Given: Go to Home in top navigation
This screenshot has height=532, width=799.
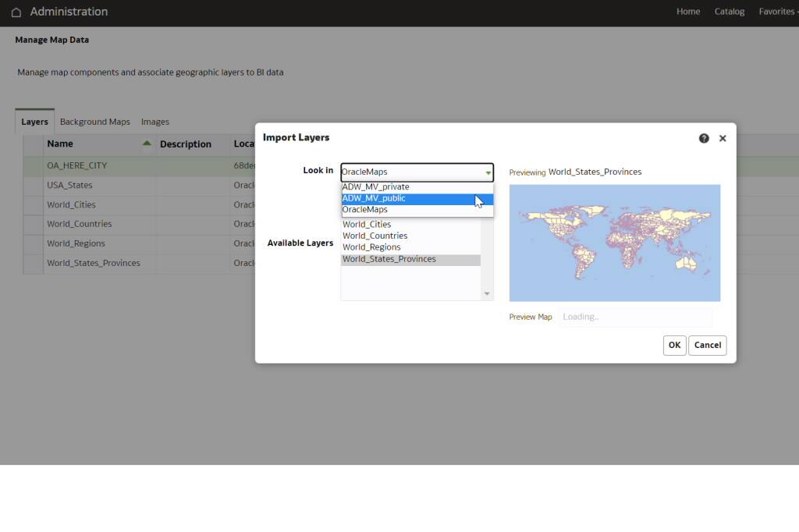Looking at the screenshot, I should click(687, 12).
